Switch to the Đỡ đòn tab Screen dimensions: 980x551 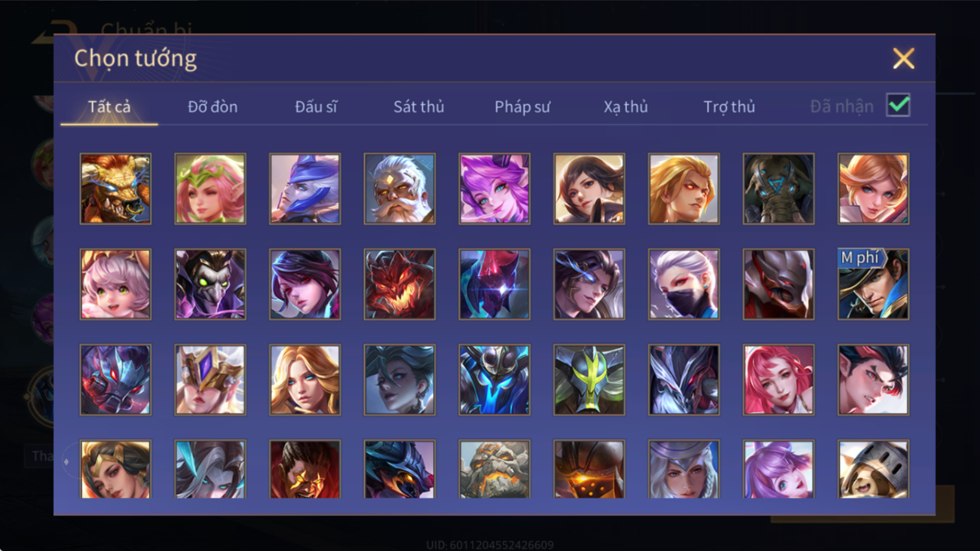(x=212, y=107)
